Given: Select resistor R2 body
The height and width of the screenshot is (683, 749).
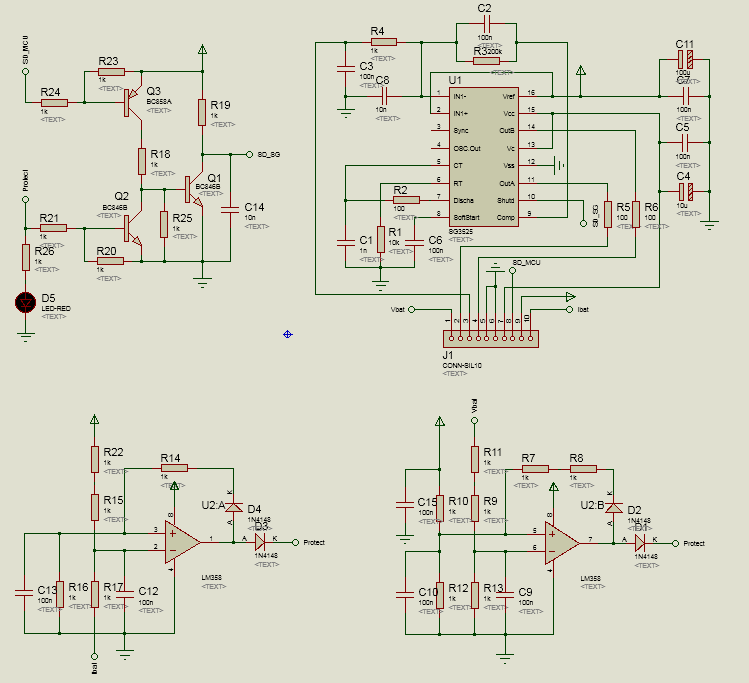Looking at the screenshot, I should click(x=407, y=200).
